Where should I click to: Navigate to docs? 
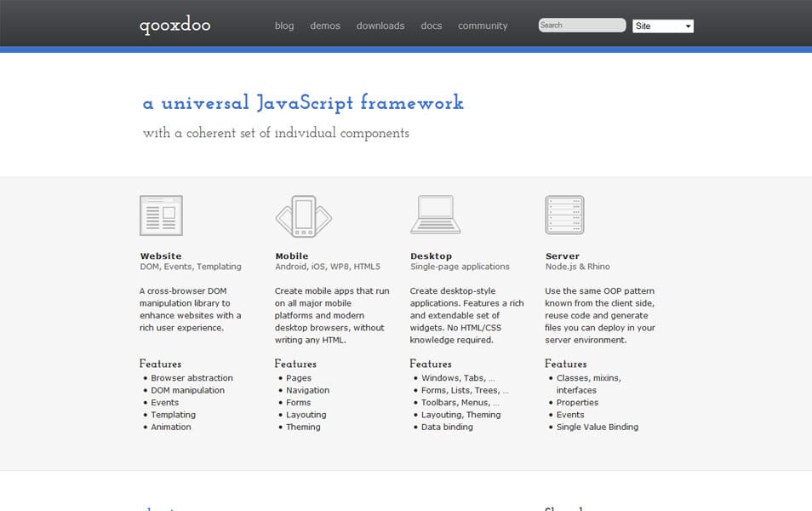(432, 26)
